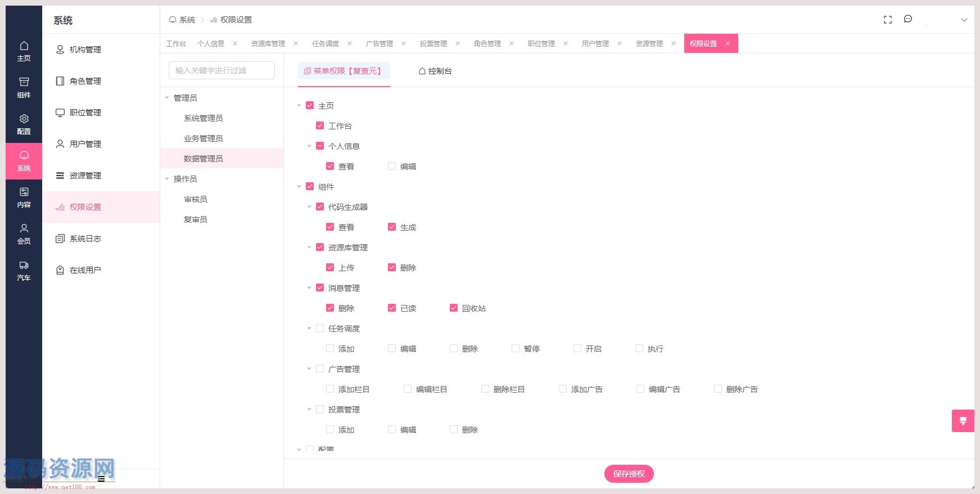Open 在线用户 in the system menu
This screenshot has width=980, height=494.
pyautogui.click(x=101, y=270)
